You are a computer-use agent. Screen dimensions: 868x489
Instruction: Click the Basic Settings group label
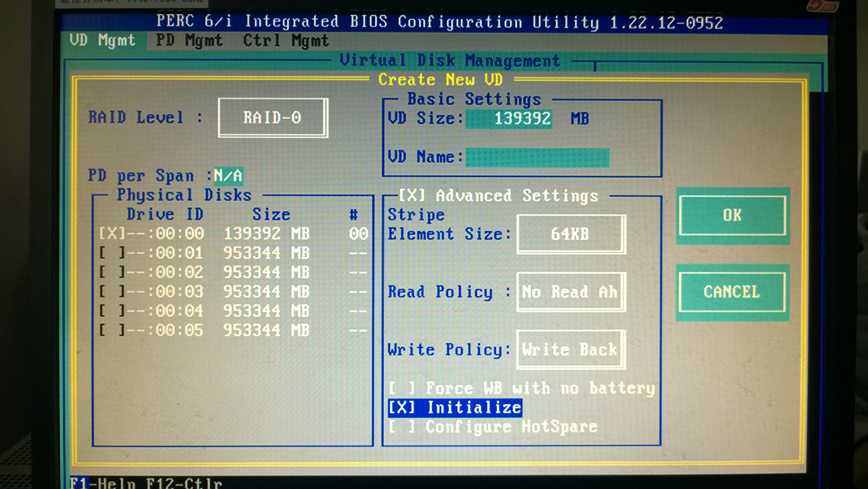tap(474, 100)
